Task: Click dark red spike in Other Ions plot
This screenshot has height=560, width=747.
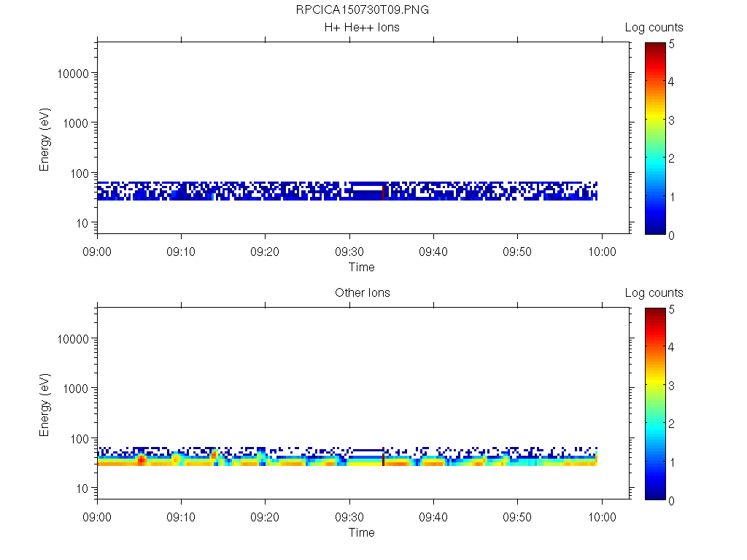Action: click(x=383, y=458)
